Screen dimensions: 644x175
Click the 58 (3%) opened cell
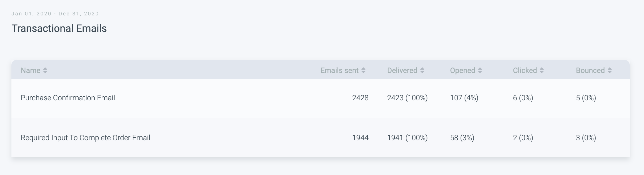tap(462, 138)
